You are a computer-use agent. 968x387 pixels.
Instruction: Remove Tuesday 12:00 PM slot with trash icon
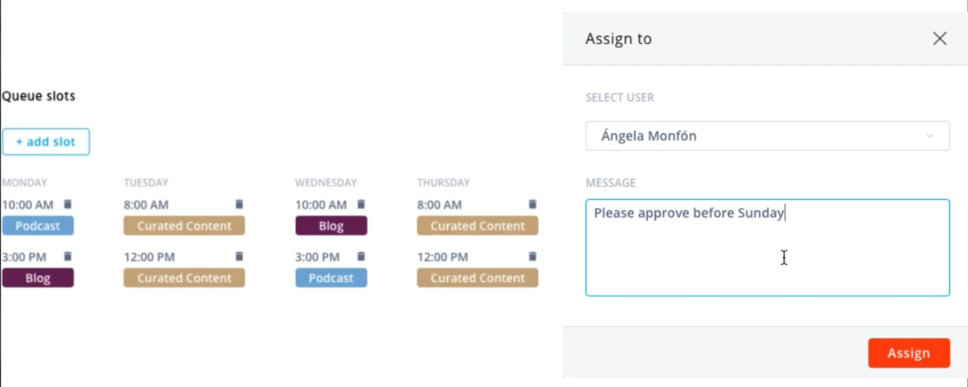tap(240, 256)
